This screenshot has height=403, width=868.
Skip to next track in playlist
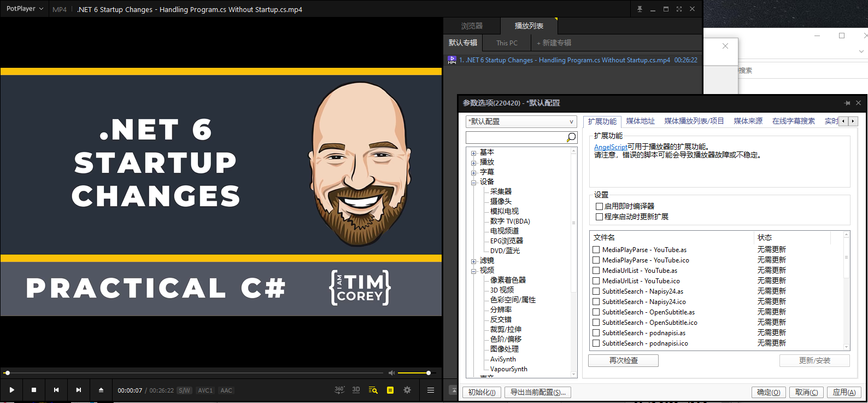(x=79, y=390)
